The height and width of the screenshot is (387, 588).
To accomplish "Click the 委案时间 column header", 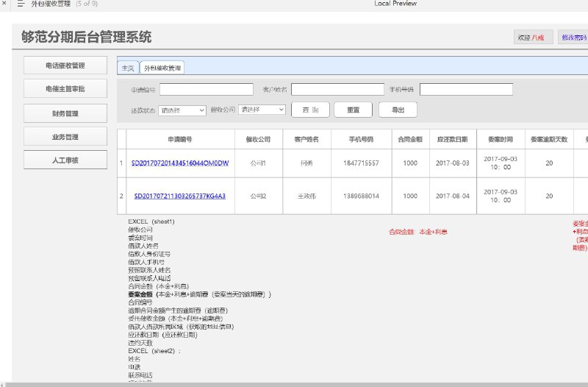I will click(x=501, y=139).
